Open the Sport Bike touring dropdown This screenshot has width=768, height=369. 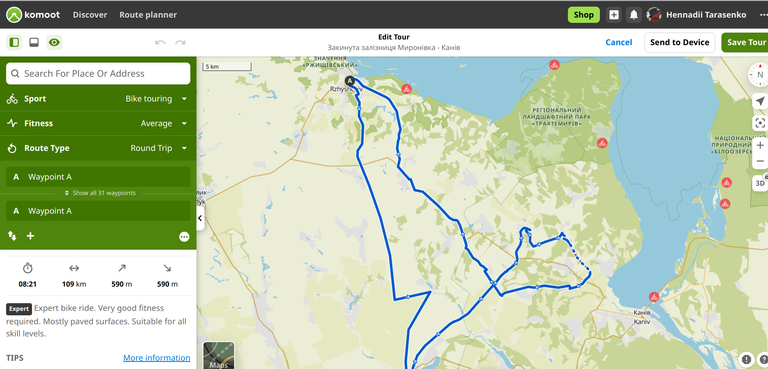(98, 99)
